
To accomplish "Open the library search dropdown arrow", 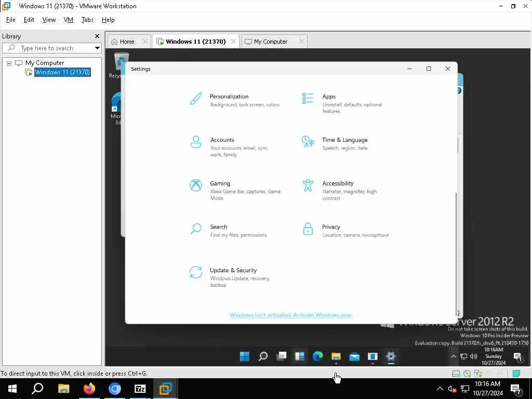I will click(97, 48).
